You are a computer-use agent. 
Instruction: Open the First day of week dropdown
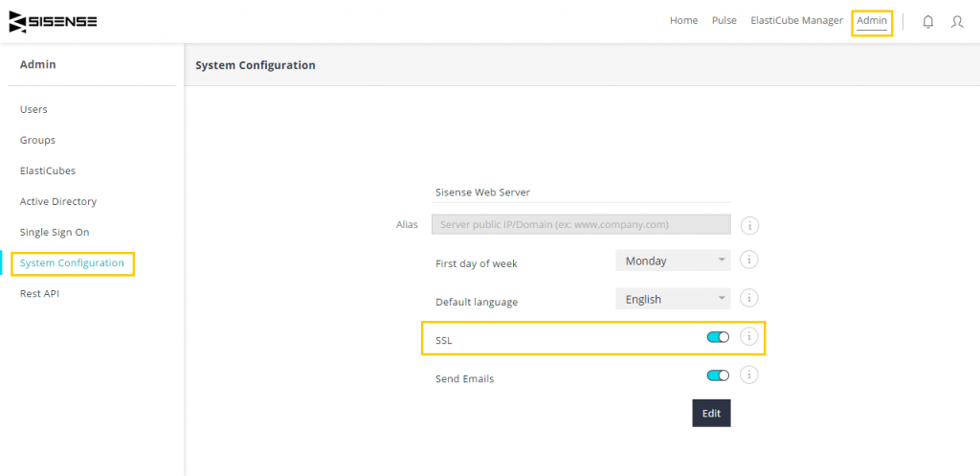click(x=673, y=261)
